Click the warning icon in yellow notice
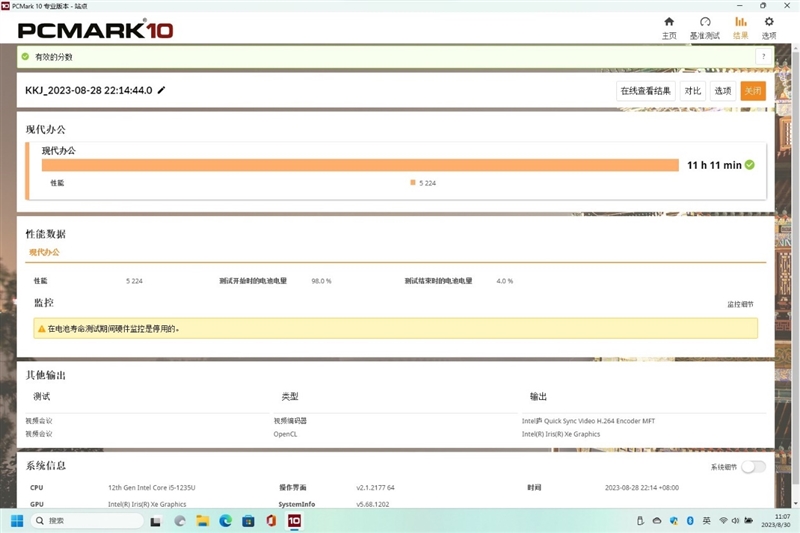This screenshot has width=800, height=533. [41, 328]
